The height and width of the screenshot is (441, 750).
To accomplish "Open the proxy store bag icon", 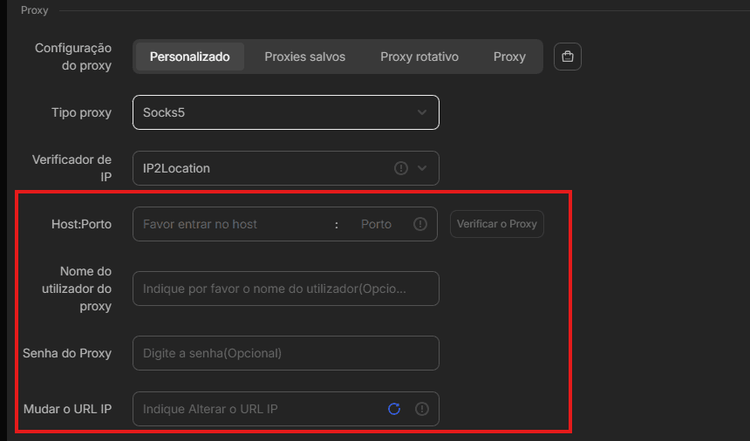I will (x=567, y=56).
